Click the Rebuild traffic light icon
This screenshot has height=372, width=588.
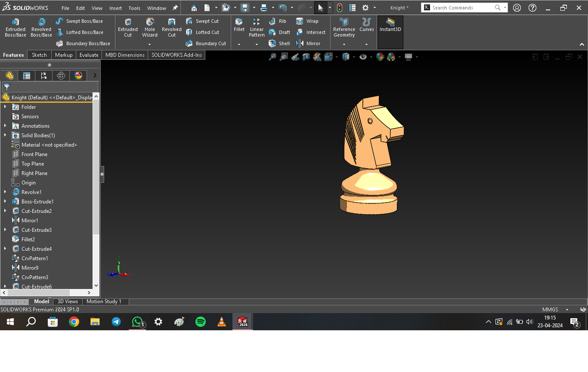(x=340, y=8)
